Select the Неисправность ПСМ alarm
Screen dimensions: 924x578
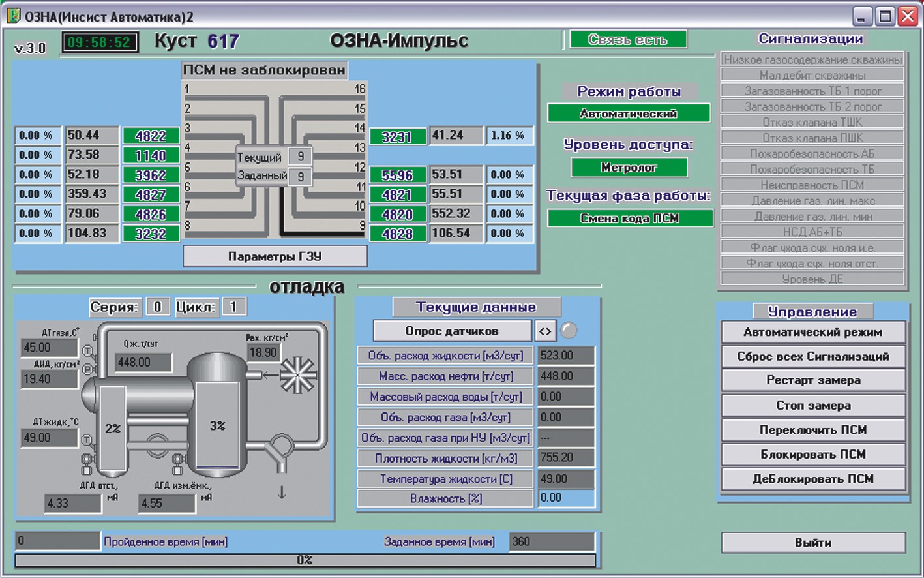(812, 185)
